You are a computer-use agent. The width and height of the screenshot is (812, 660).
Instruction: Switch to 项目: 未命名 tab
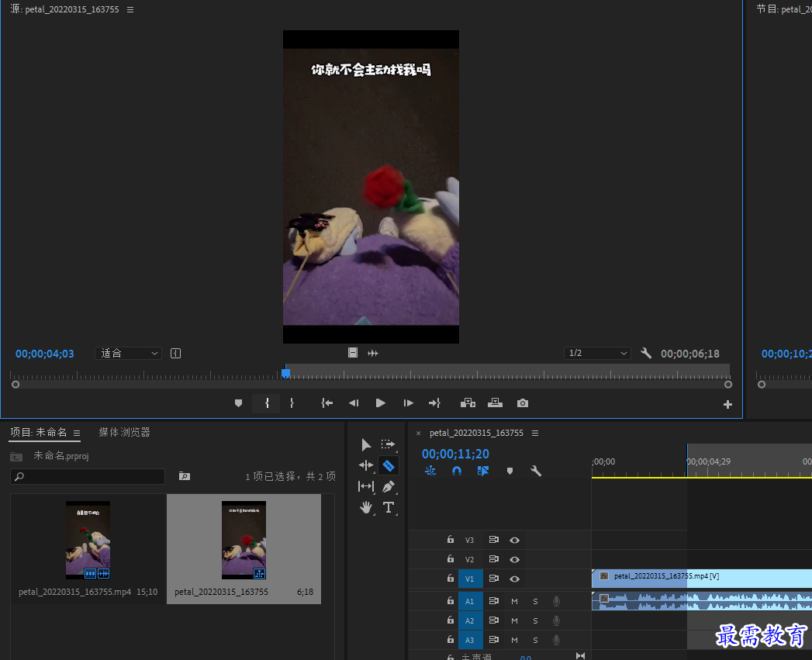coord(39,432)
